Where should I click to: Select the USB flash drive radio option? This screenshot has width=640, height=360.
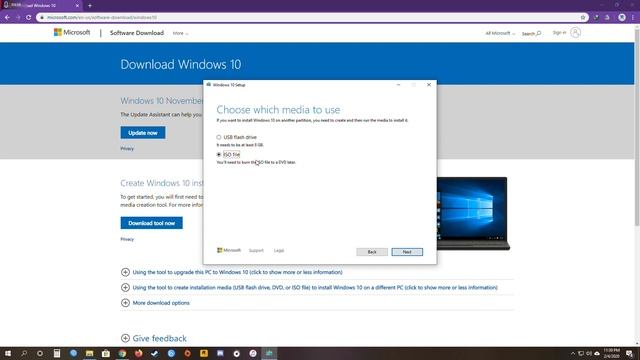tap(219, 138)
